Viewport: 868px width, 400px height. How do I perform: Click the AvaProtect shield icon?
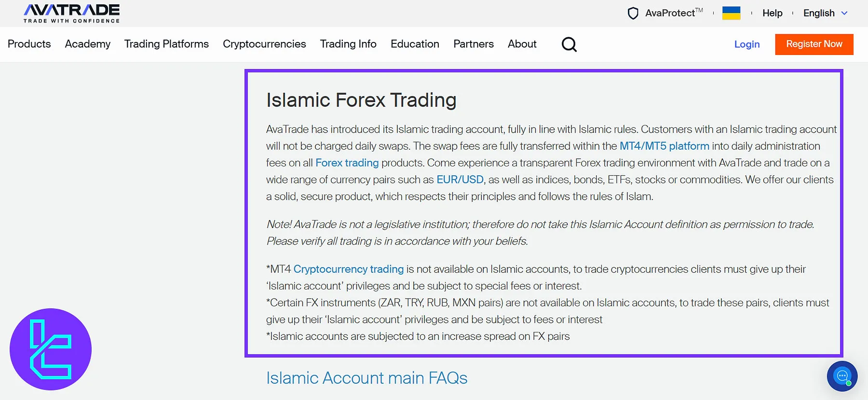(x=633, y=13)
